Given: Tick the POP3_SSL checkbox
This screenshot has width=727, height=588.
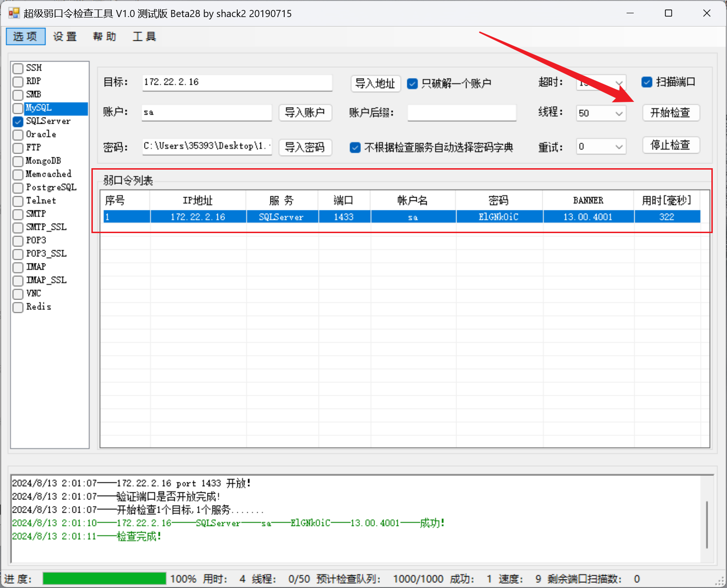Looking at the screenshot, I should point(18,254).
